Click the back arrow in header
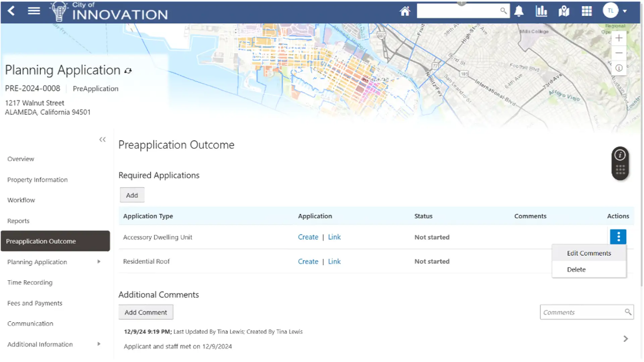This screenshot has height=362, width=644. pyautogui.click(x=11, y=11)
